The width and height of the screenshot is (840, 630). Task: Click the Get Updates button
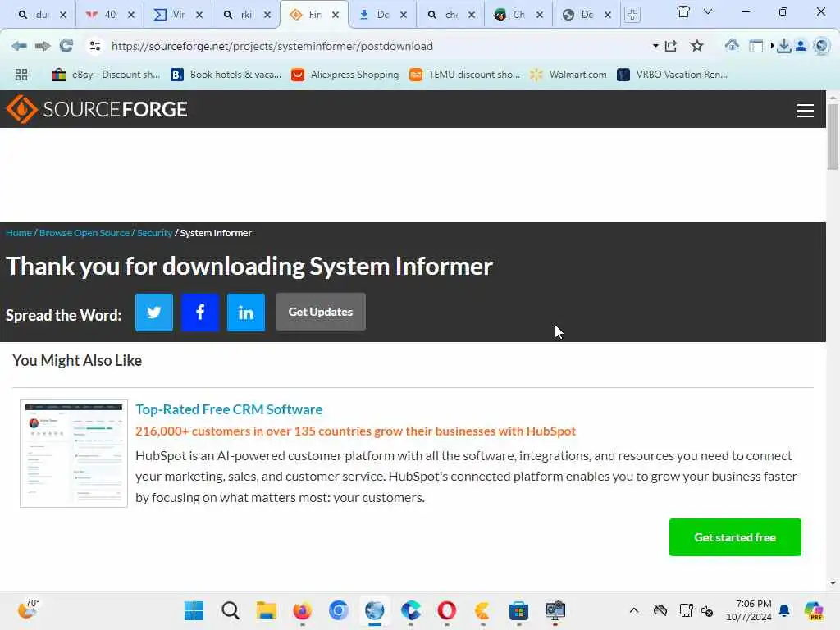pyautogui.click(x=321, y=312)
